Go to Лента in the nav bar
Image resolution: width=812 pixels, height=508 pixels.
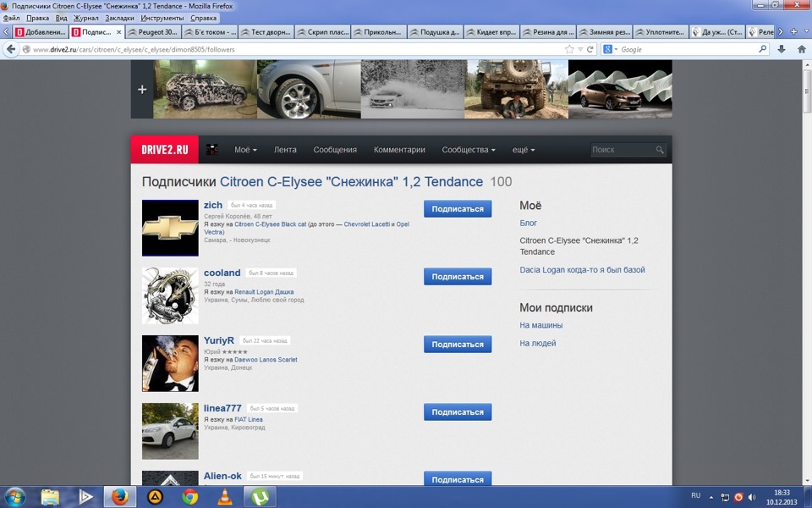pyautogui.click(x=285, y=150)
